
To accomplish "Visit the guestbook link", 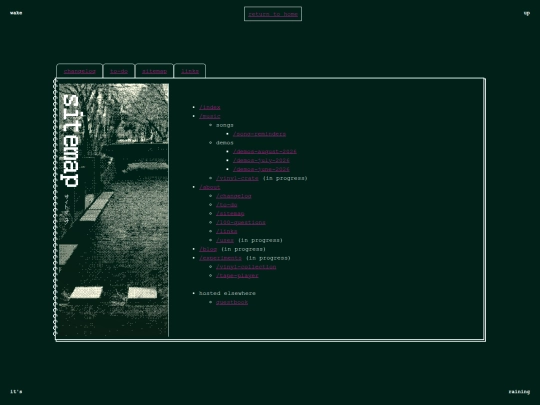I will point(232,302).
